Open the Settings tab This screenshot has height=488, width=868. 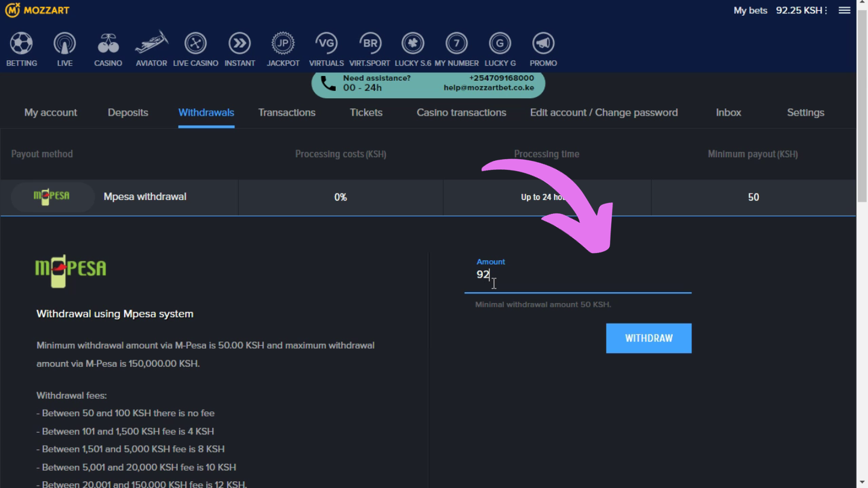805,113
